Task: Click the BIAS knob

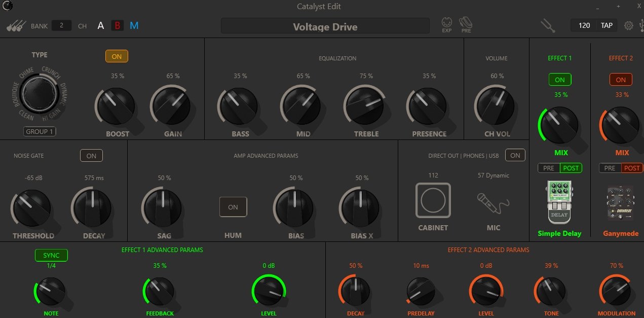Action: [294, 208]
